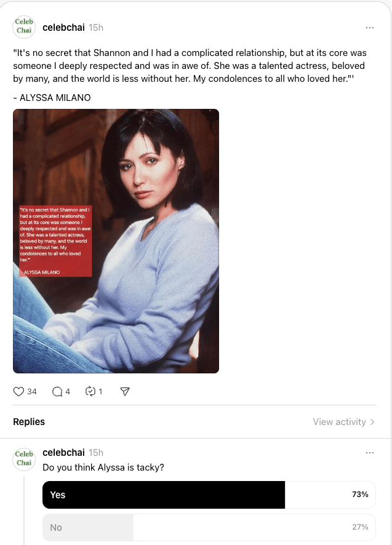Click the 15h timestamp on the reply
392x545 pixels.
[96, 453]
